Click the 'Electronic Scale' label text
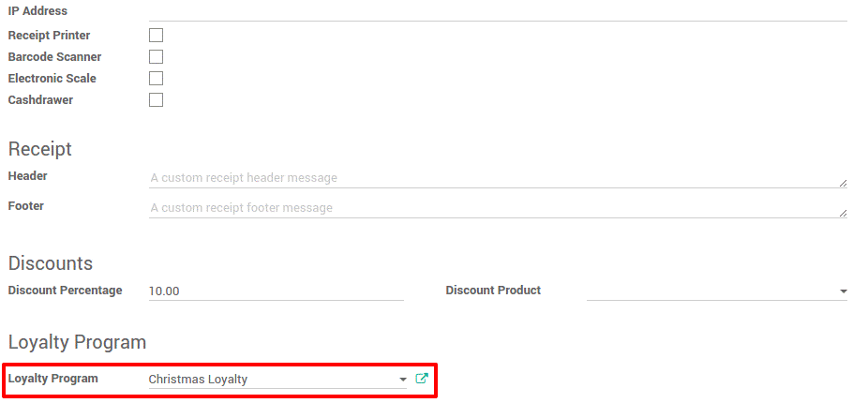The height and width of the screenshot is (403, 868). coord(52,79)
